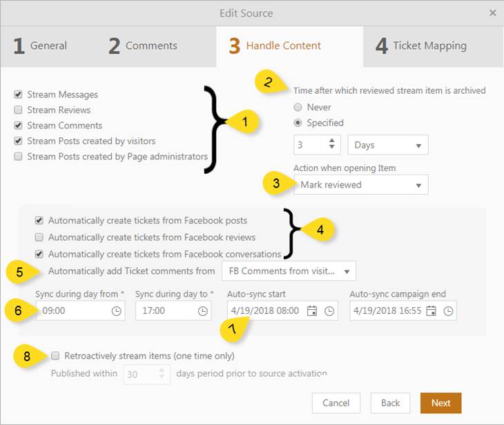The image size is (504, 425).
Task: Switch to the General tab
Action: 41,46
